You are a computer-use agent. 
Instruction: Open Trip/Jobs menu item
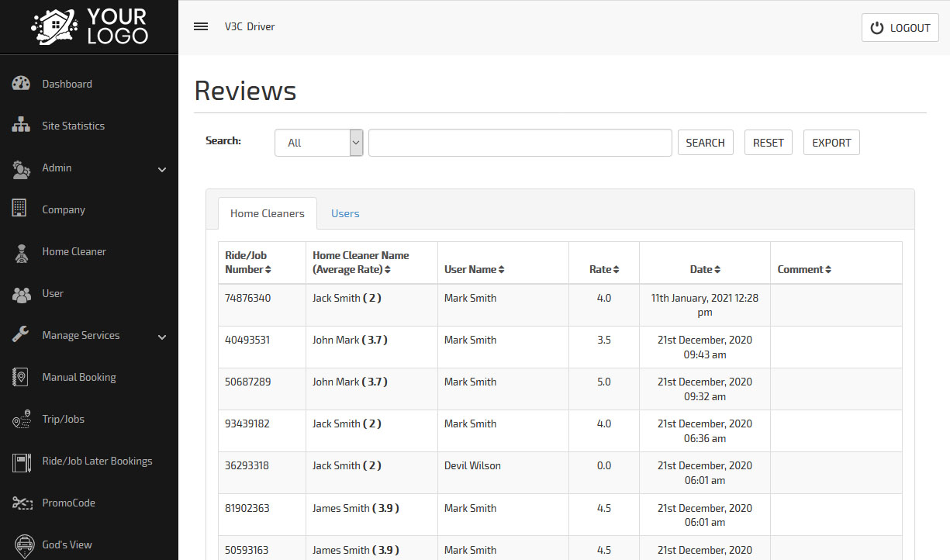63,419
